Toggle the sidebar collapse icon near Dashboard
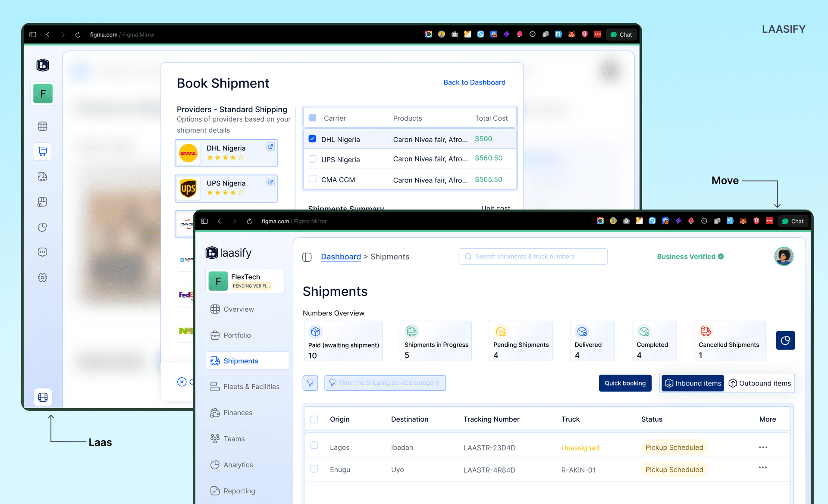 point(307,257)
